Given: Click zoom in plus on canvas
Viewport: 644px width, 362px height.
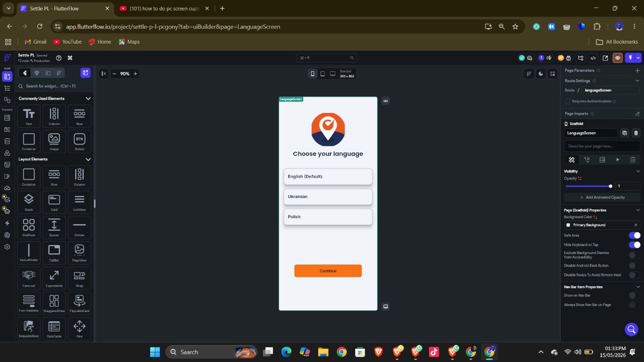Looking at the screenshot, I should tap(136, 73).
